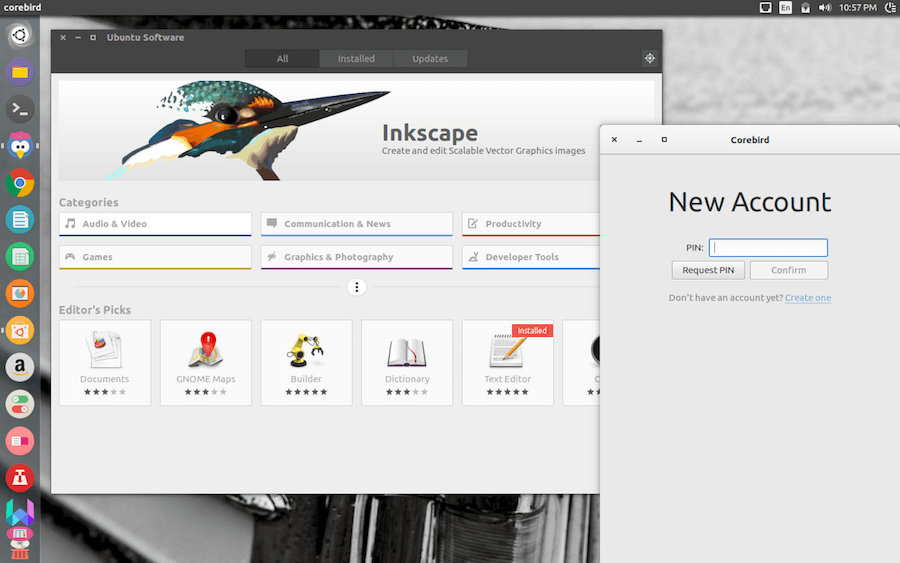Open the tweak toggles dock icon
The image size is (900, 563).
pyautogui.click(x=20, y=405)
